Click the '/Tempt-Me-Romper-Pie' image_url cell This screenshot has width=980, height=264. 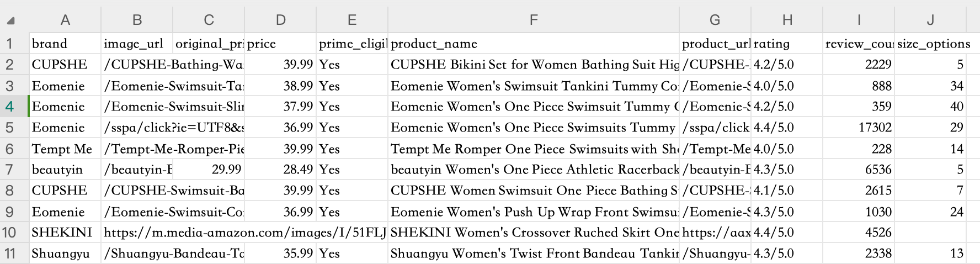pyautogui.click(x=173, y=149)
